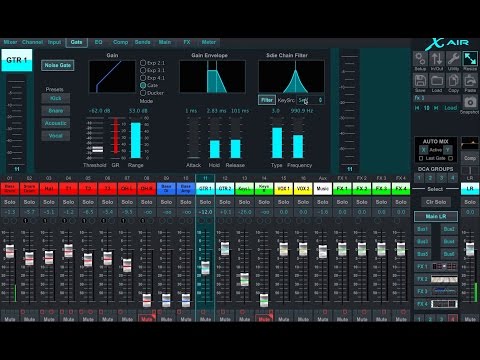This screenshot has width=480, height=360.
Task: Open the snapshot name dropdown field
Action: coord(437,98)
